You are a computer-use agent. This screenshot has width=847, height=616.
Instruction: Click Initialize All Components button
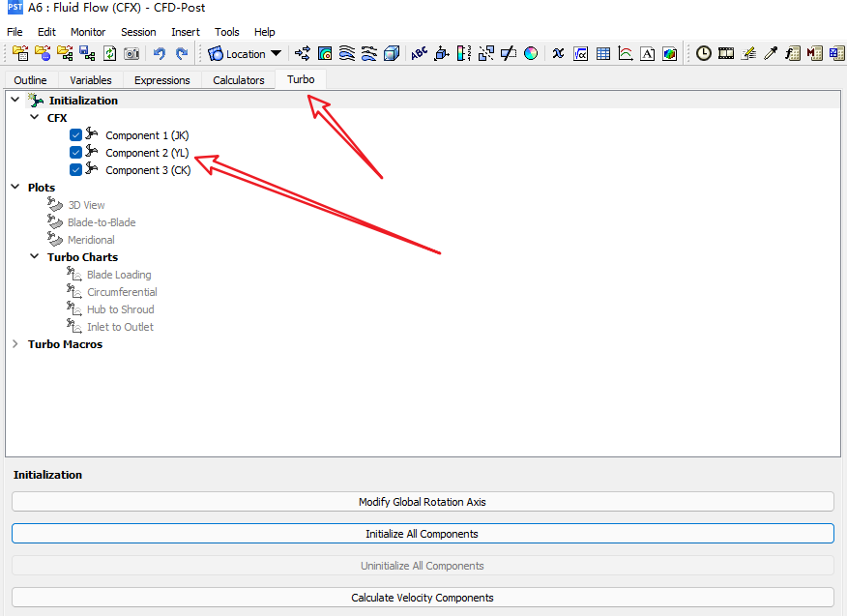tap(422, 534)
